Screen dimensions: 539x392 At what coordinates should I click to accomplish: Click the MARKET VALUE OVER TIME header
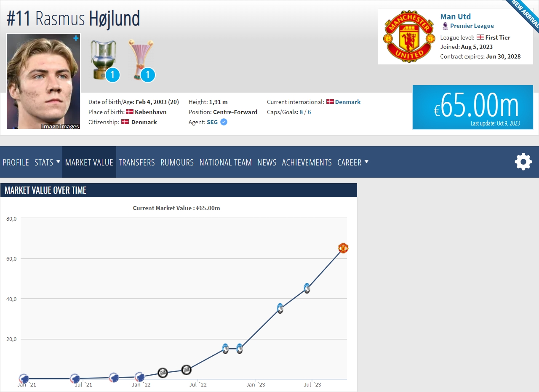coord(179,190)
